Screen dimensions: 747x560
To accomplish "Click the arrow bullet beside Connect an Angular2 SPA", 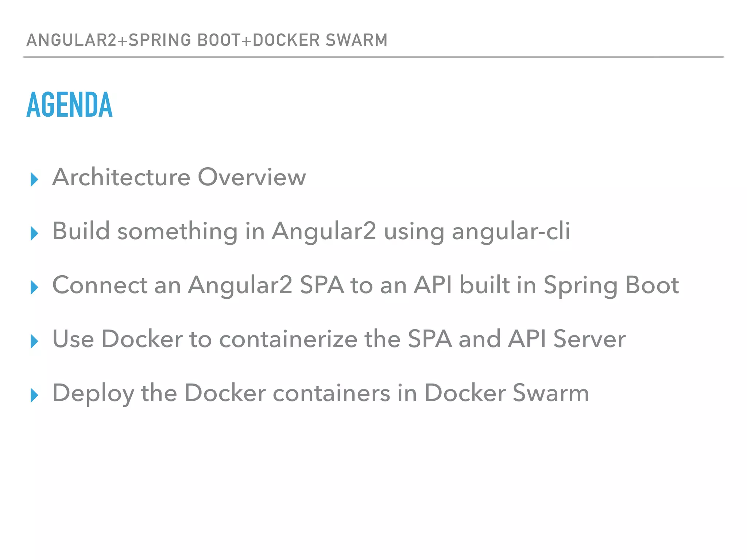I will (35, 287).
